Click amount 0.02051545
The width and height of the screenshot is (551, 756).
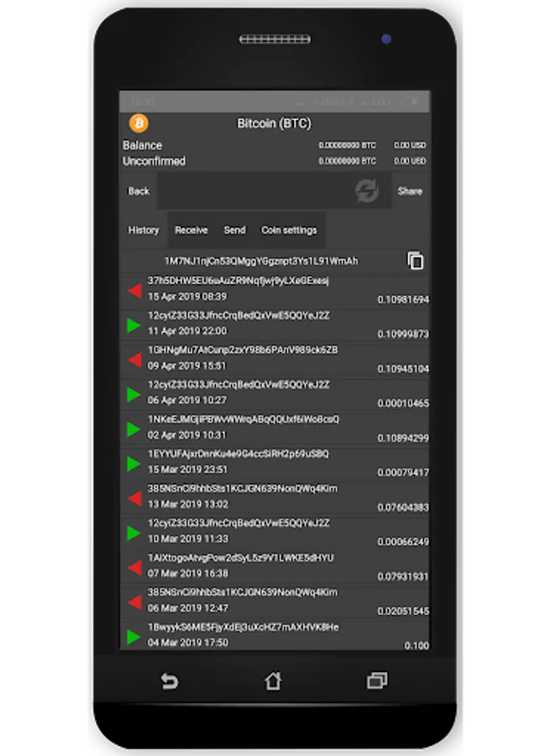[403, 611]
